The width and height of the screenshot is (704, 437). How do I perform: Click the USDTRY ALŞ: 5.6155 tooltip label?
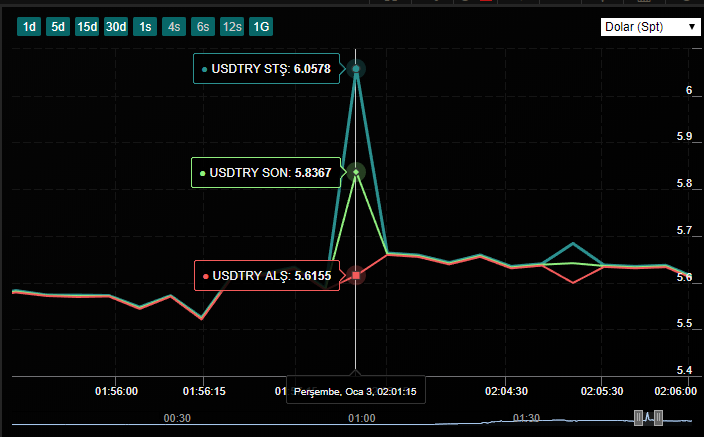point(267,275)
